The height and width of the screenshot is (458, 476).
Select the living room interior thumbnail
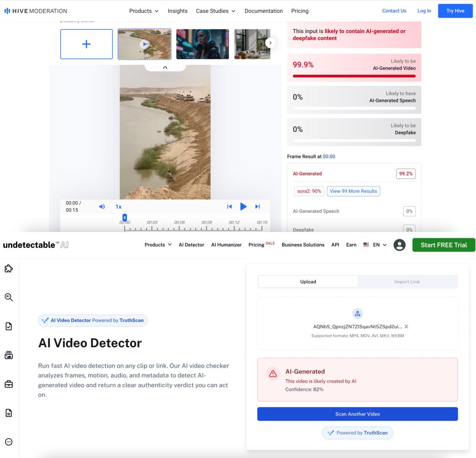(252, 44)
